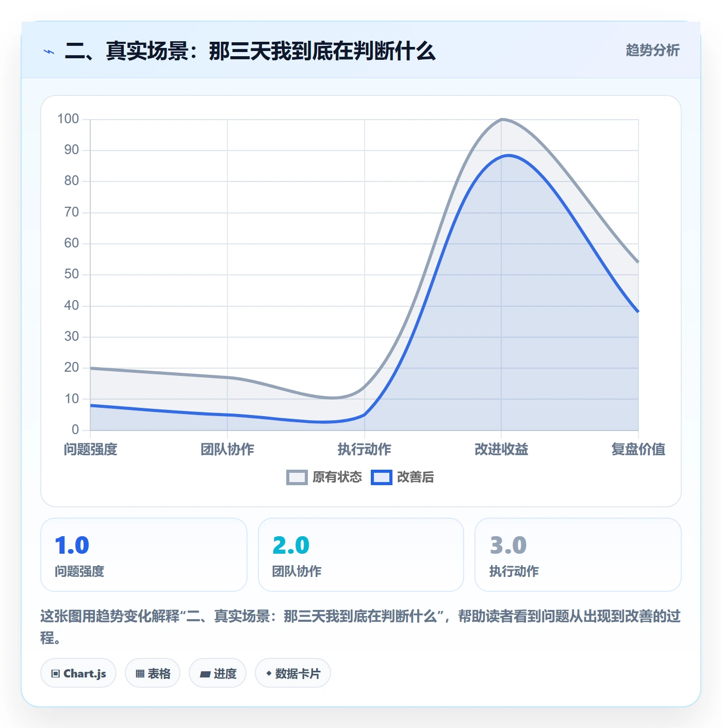Click the 改进收益 x-axis label
The width and height of the screenshot is (722, 728).
(x=501, y=450)
